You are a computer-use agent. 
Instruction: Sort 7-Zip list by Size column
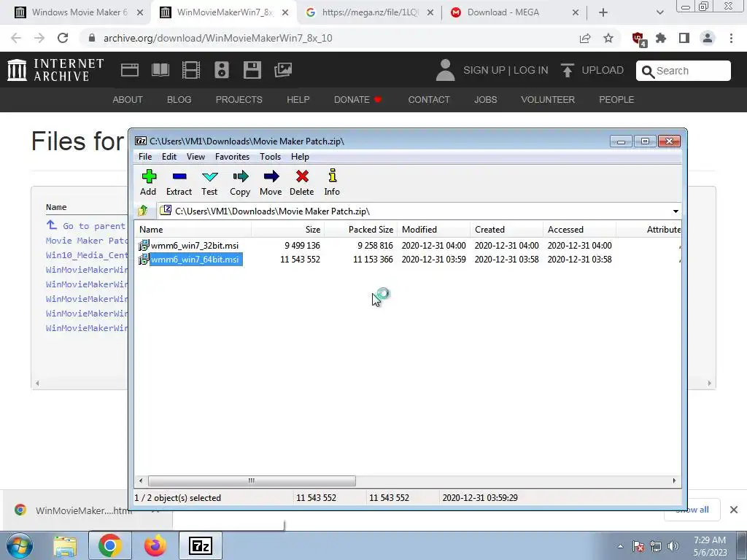point(287,229)
